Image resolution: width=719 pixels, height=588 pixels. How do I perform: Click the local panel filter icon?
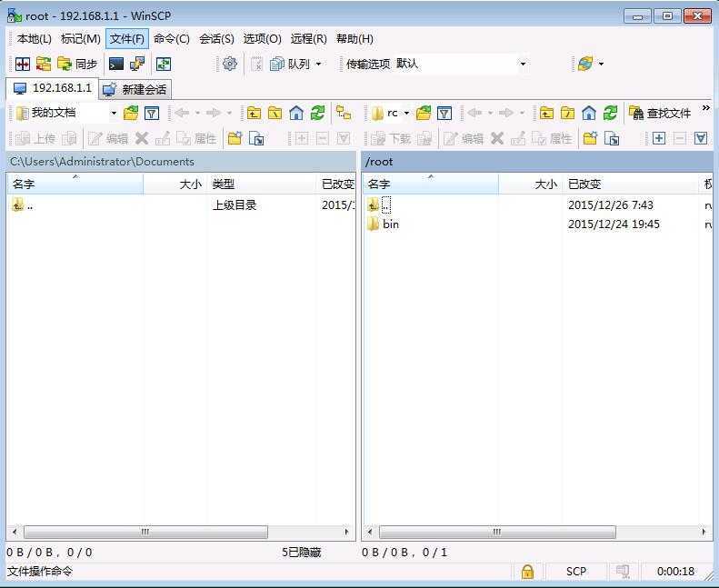[x=152, y=113]
